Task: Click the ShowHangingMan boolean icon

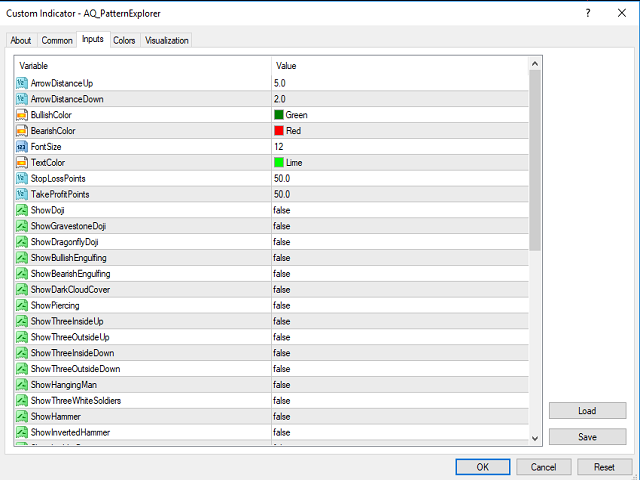Action: 22,385
